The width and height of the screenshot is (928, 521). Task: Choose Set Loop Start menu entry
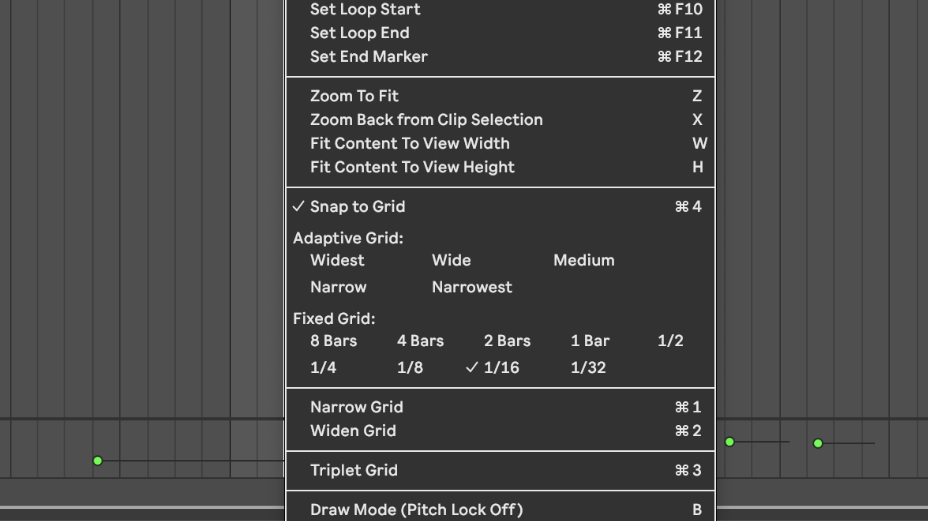(x=365, y=10)
